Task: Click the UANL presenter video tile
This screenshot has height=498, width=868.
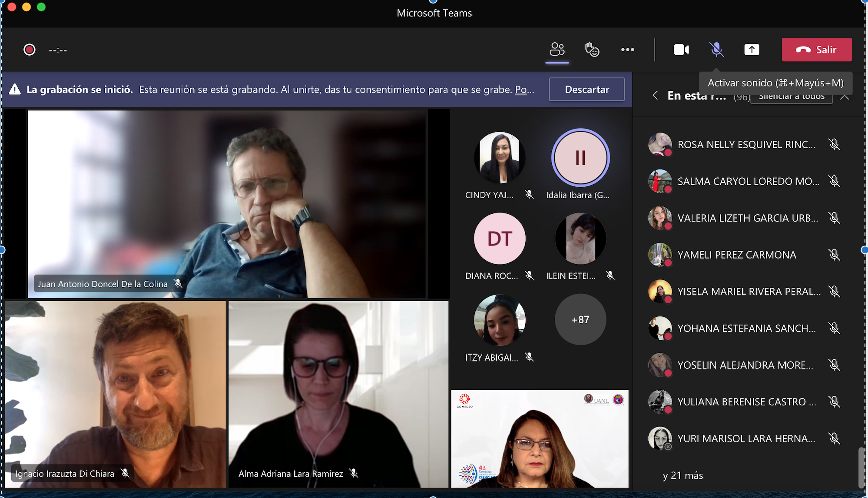Action: point(540,438)
